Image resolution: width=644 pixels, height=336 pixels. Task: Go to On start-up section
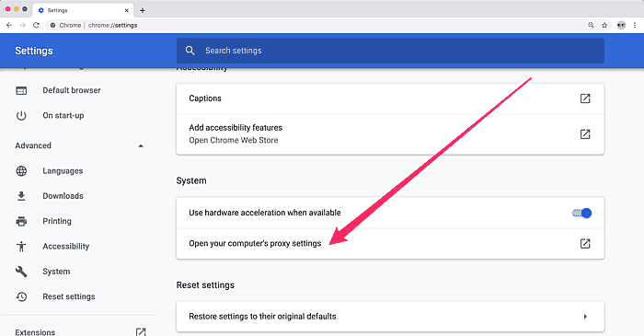click(x=63, y=116)
